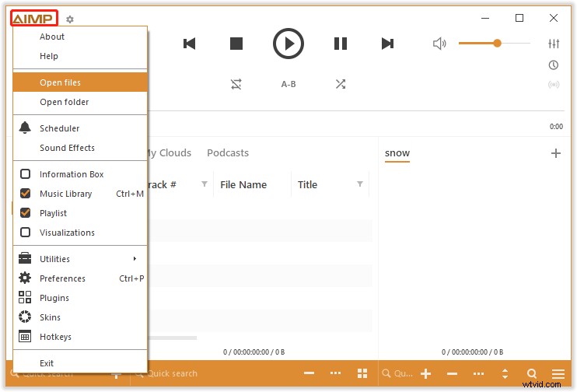The image size is (577, 392).
Task: Click the gear icon beside AIMP logo
Action: pos(70,19)
